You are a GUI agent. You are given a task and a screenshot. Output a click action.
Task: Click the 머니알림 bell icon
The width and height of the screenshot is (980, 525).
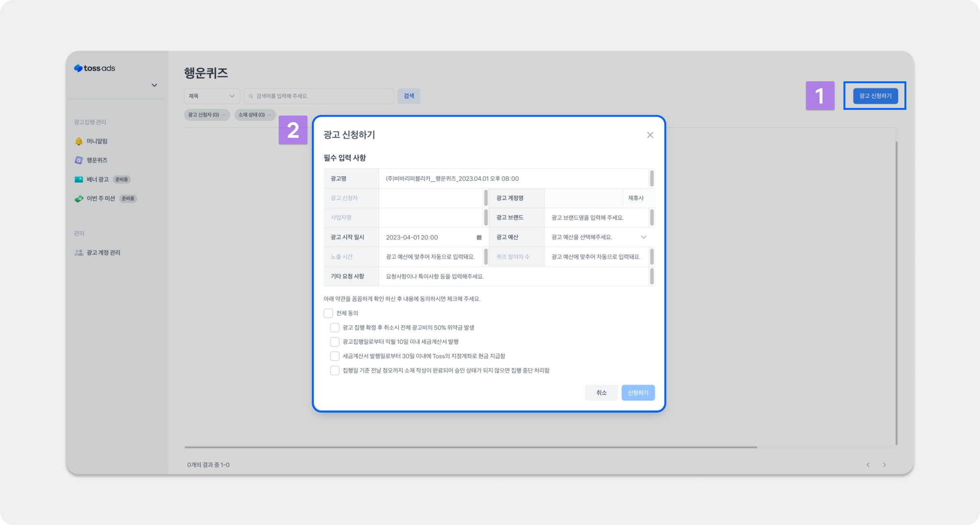pyautogui.click(x=79, y=142)
